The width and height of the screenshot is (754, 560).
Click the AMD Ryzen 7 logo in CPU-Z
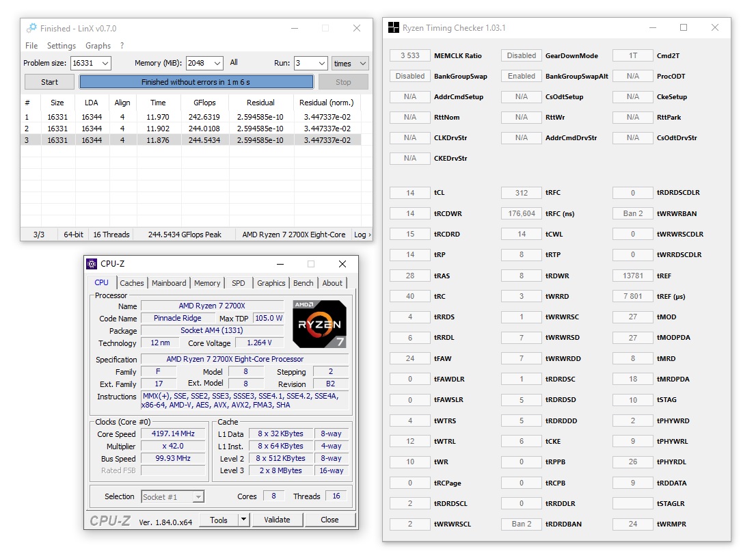[319, 324]
